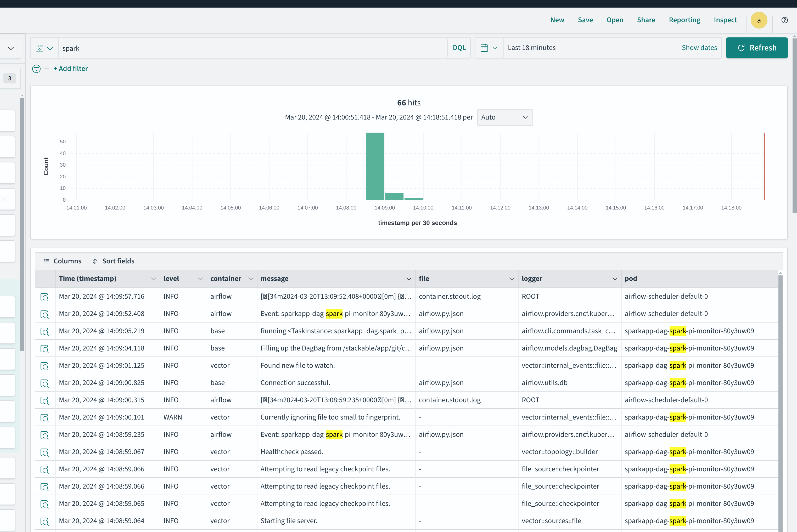Expand details of the WARN log entry
The height and width of the screenshot is (532, 797).
[45, 417]
